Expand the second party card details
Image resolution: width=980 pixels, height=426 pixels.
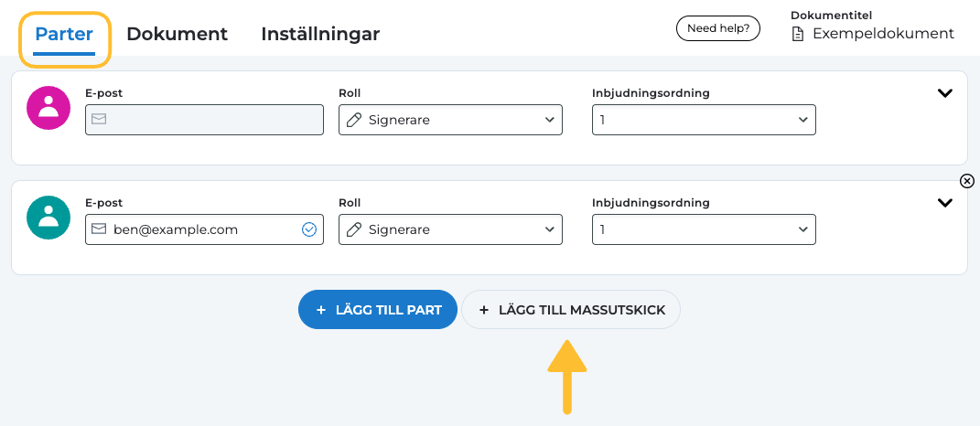[x=945, y=203]
